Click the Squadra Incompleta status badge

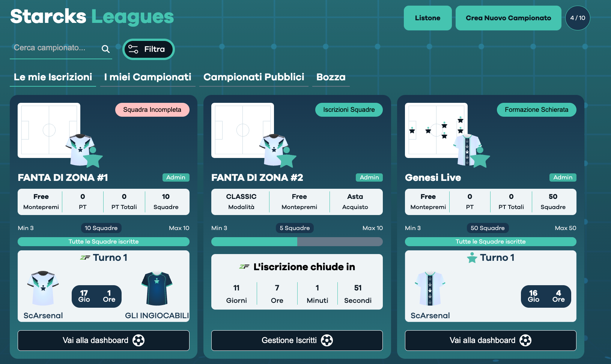pyautogui.click(x=152, y=110)
